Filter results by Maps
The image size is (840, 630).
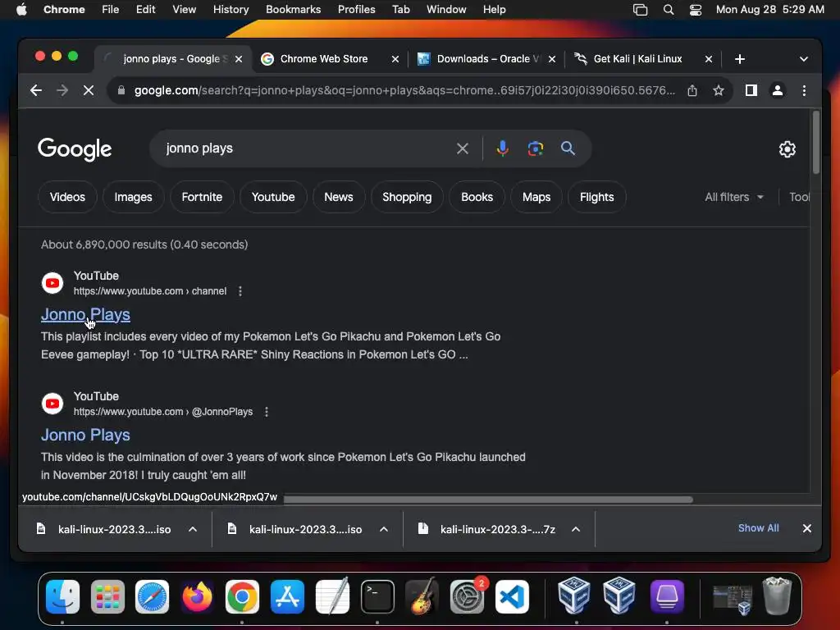tap(536, 197)
